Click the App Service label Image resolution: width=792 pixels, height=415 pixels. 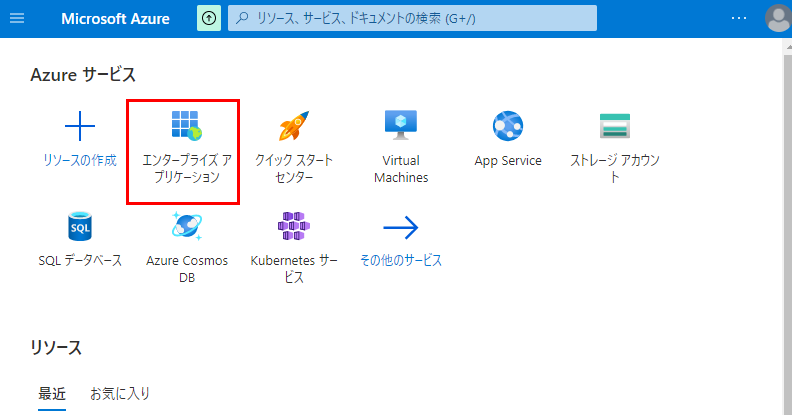tap(508, 161)
